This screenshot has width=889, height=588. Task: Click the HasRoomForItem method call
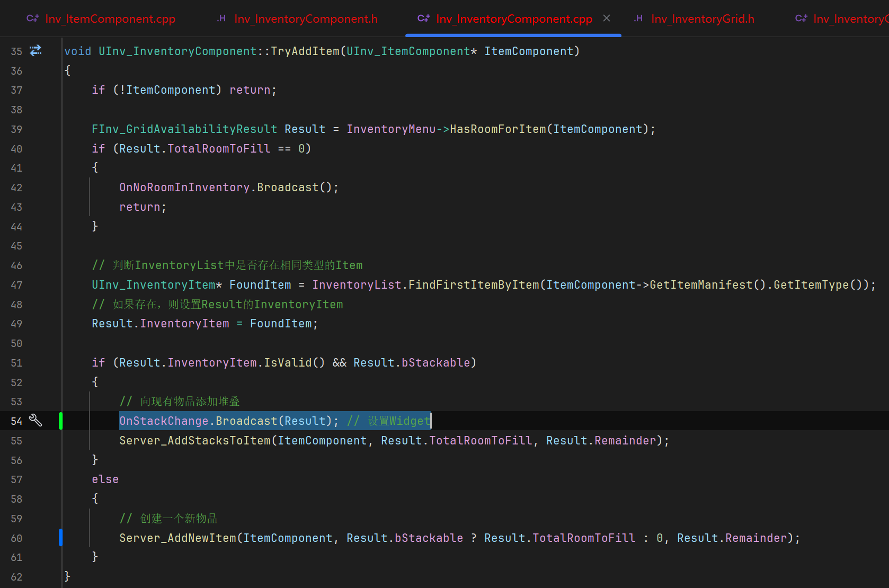[x=498, y=129]
